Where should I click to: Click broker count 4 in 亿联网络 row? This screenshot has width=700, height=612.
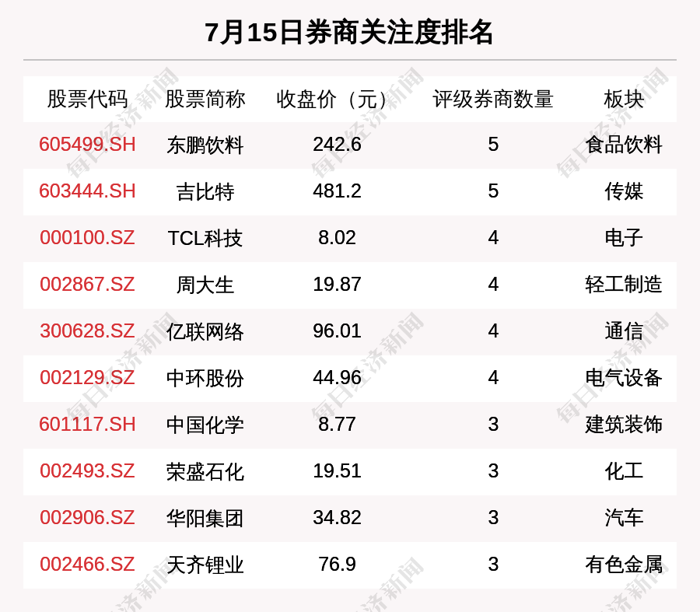(x=493, y=331)
